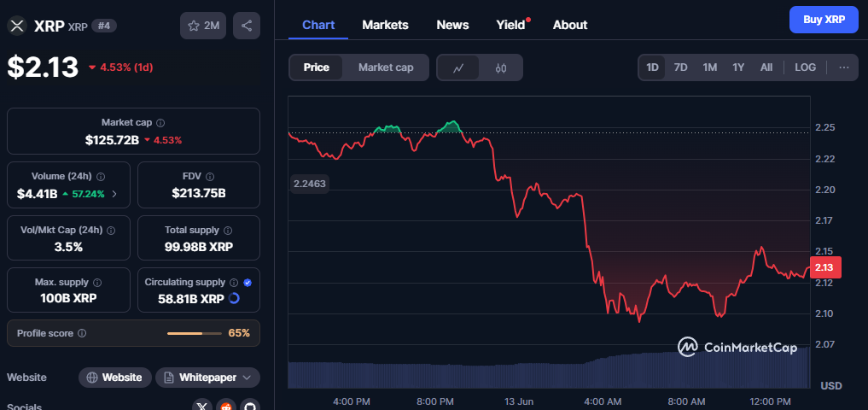
Task: Click the 3.5% Vol/Mkt Cap value
Action: [x=68, y=247]
